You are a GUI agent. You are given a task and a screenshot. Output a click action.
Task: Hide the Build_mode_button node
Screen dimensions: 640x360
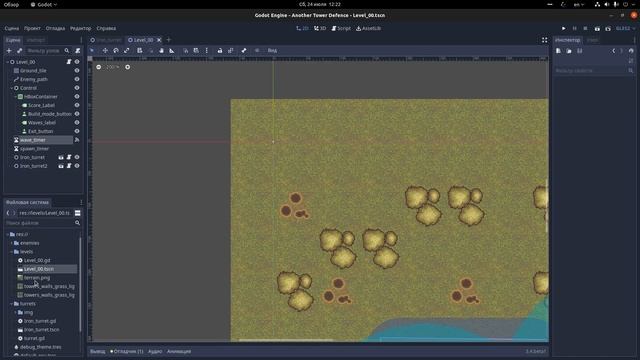77,114
